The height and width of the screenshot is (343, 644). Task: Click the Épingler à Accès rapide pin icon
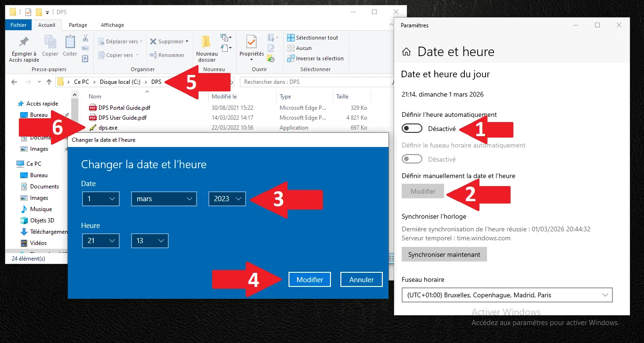pyautogui.click(x=24, y=42)
